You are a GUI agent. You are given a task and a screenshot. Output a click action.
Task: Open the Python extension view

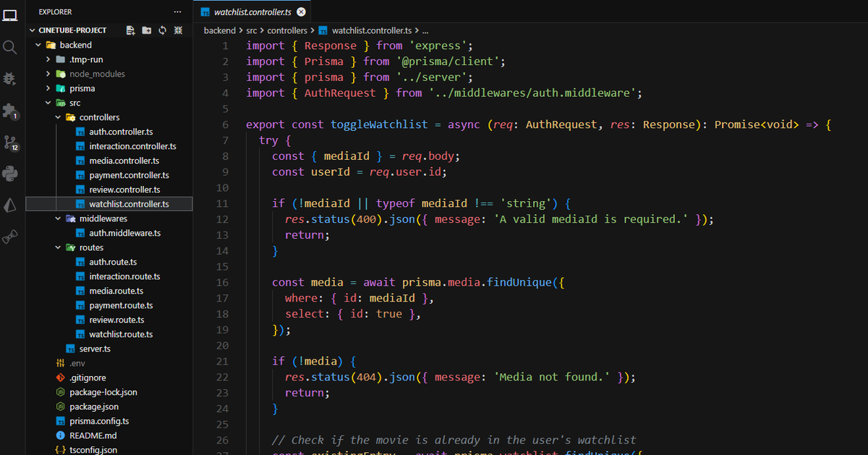(x=10, y=174)
